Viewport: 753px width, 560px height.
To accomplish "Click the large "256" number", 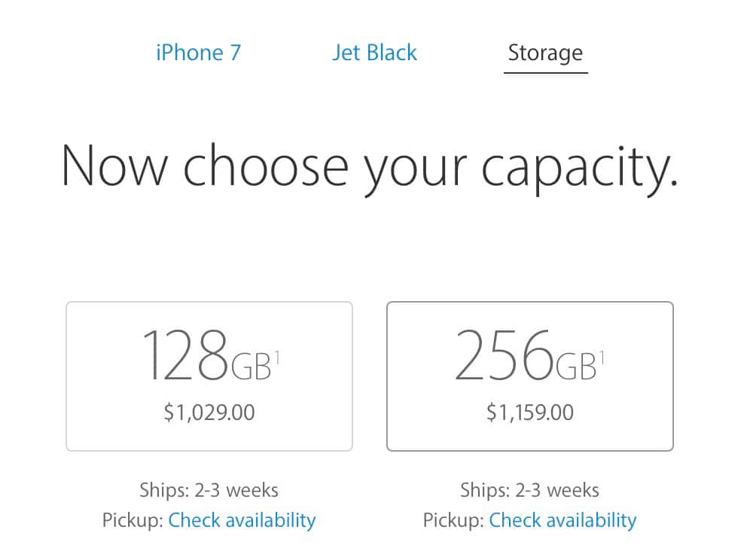I will pyautogui.click(x=505, y=355).
